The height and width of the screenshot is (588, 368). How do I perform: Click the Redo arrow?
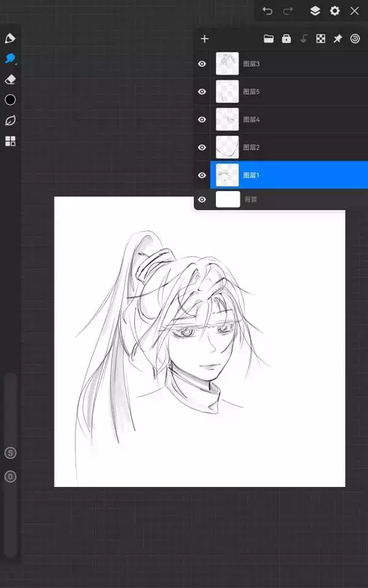pyautogui.click(x=288, y=11)
